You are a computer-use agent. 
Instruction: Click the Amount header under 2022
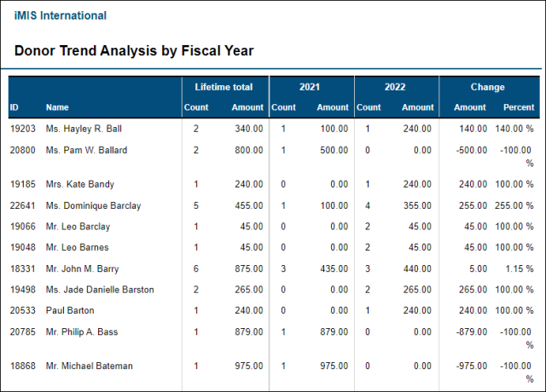(x=418, y=107)
